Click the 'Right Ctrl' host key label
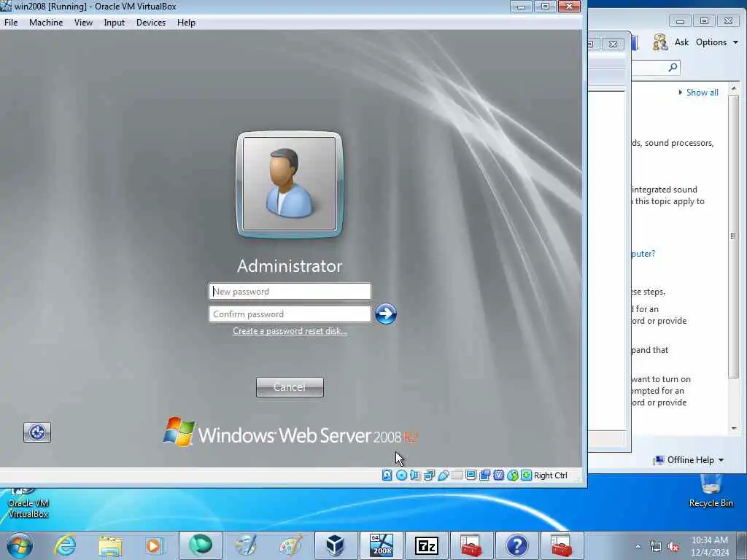Image resolution: width=747 pixels, height=560 pixels. point(550,475)
